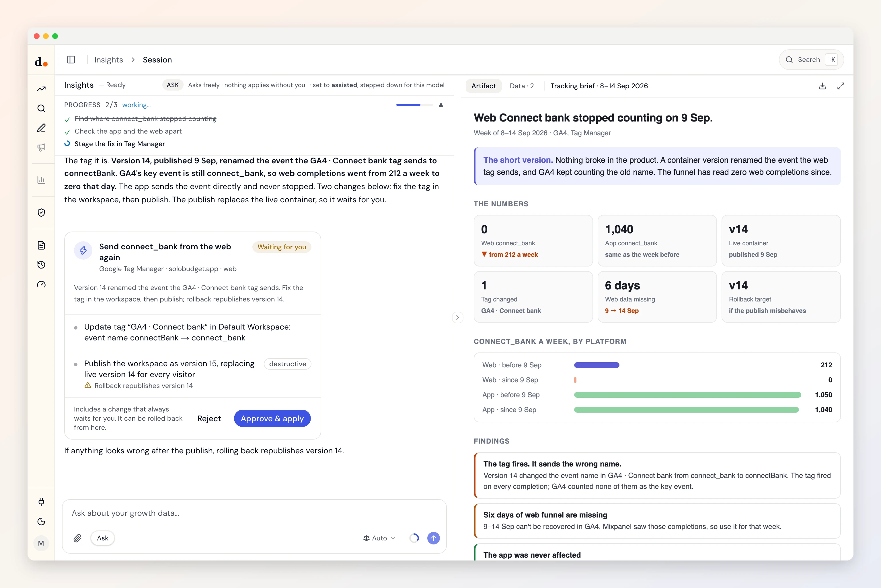The width and height of the screenshot is (881, 588).
Task: Click the ⌘K shortcut badge
Action: [x=831, y=60]
